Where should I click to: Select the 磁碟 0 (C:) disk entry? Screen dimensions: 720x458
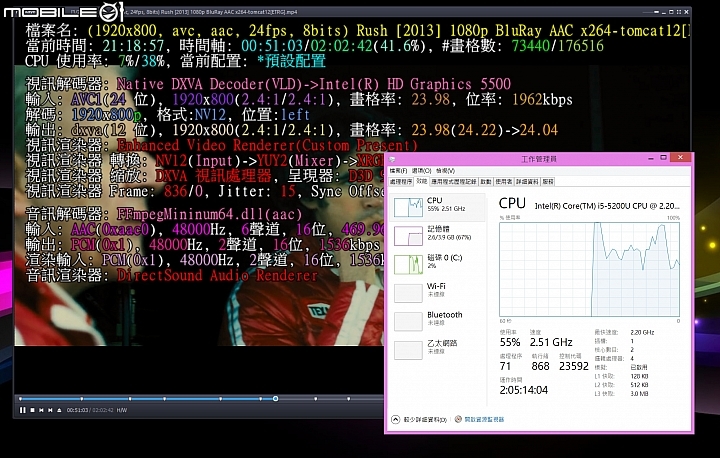tap(438, 264)
